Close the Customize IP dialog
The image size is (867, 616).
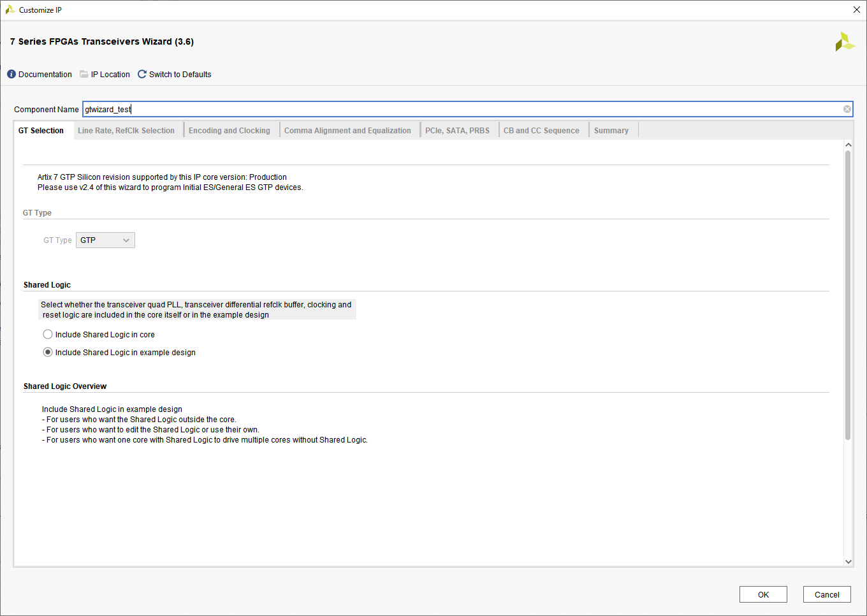tap(857, 10)
